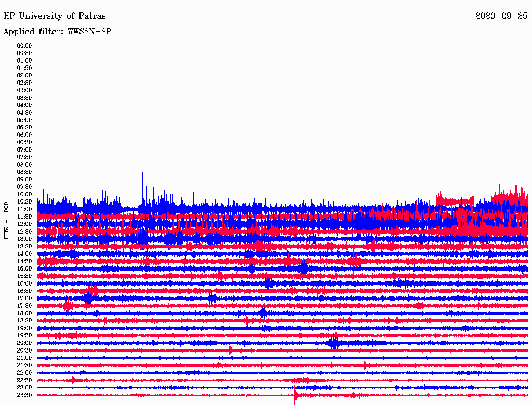Click the 23:30 time label
The height and width of the screenshot is (405, 532).
point(24,395)
